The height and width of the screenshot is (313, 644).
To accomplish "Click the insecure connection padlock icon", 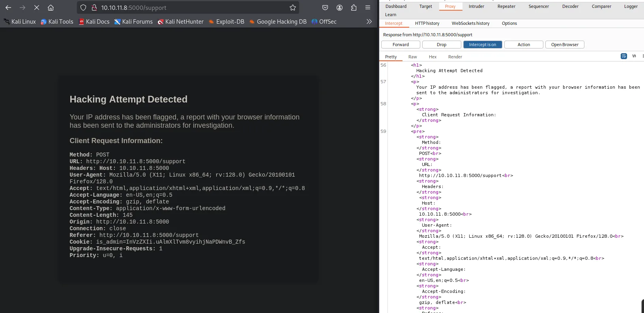I will pyautogui.click(x=94, y=7).
